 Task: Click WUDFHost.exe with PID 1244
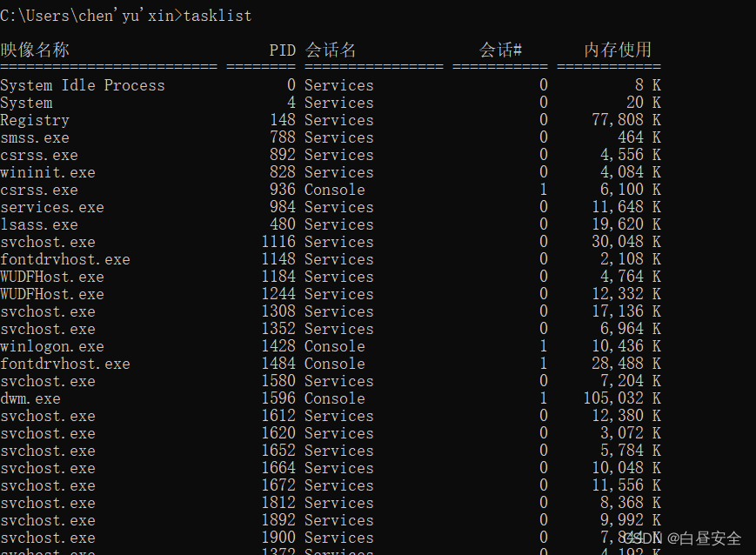(52, 294)
